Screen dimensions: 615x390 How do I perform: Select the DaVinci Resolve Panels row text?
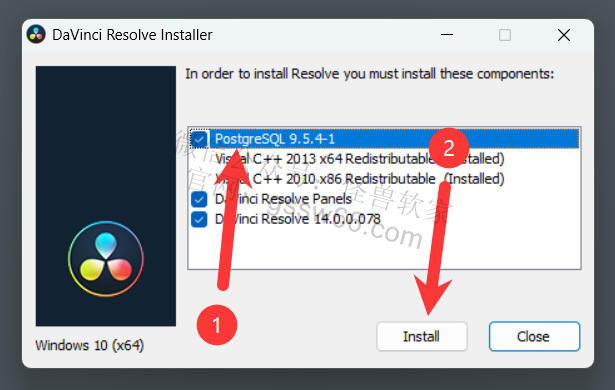click(283, 199)
